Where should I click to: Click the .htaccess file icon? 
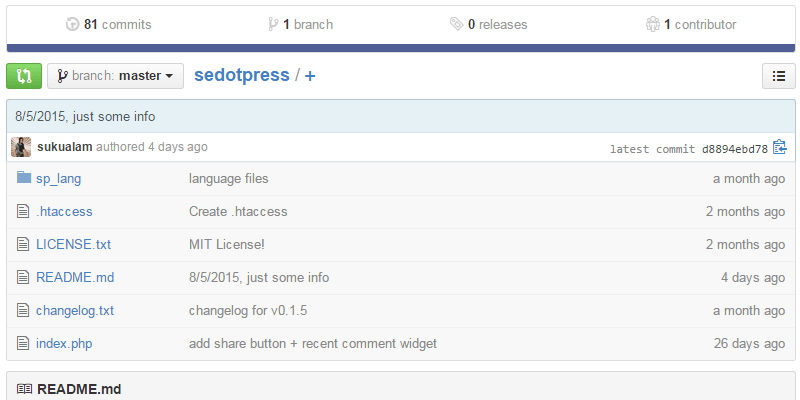tap(24, 211)
